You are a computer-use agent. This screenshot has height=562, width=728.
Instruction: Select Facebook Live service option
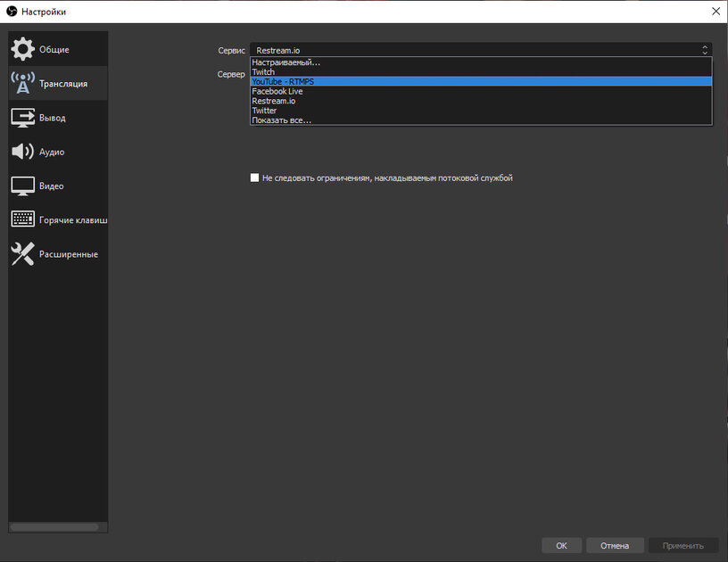(x=481, y=91)
